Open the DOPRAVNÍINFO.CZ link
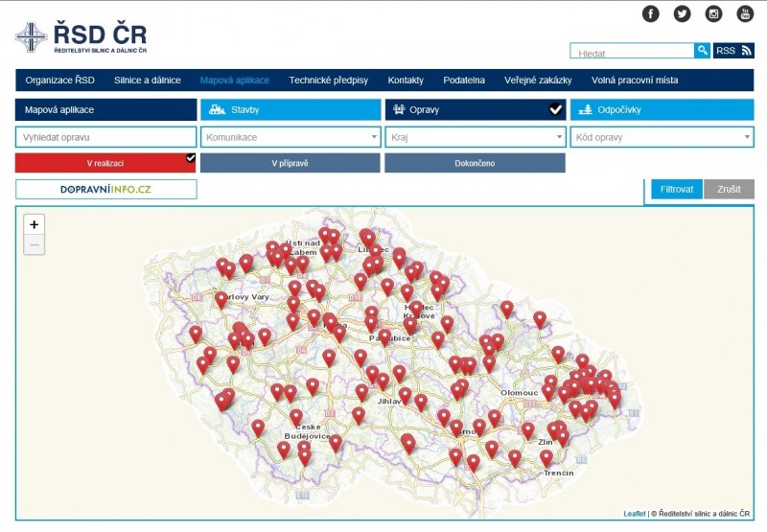 pyautogui.click(x=106, y=189)
